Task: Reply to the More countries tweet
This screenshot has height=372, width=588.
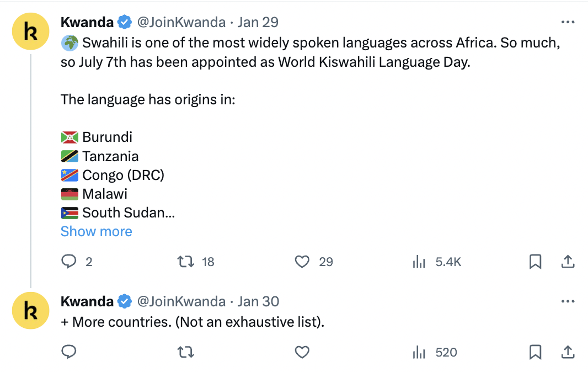Action: [x=69, y=352]
